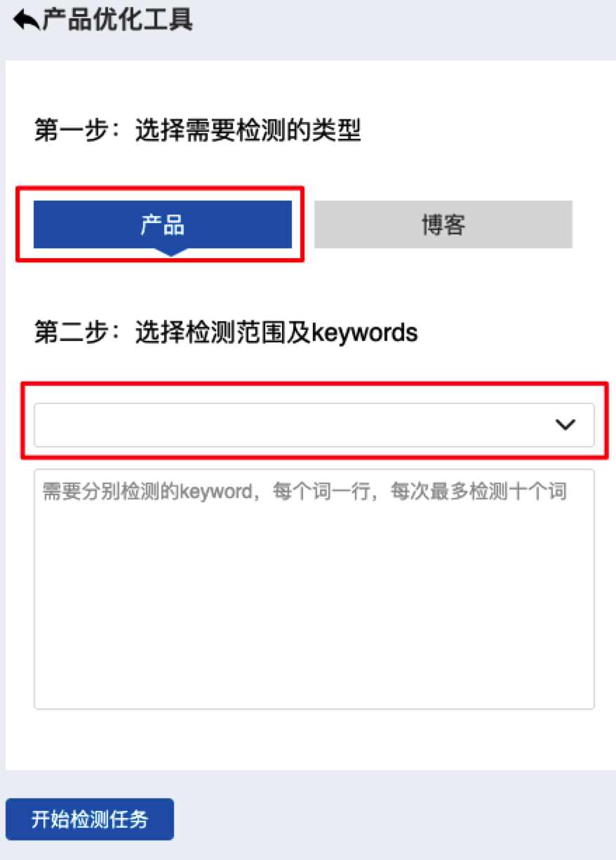
Task: Select the 产品 type tab
Action: pyautogui.click(x=163, y=224)
